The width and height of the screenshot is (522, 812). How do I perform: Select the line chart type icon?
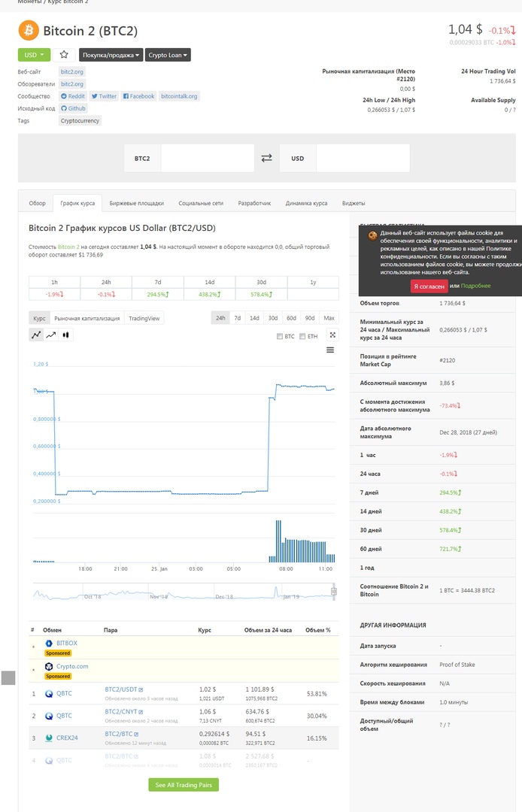(36, 335)
